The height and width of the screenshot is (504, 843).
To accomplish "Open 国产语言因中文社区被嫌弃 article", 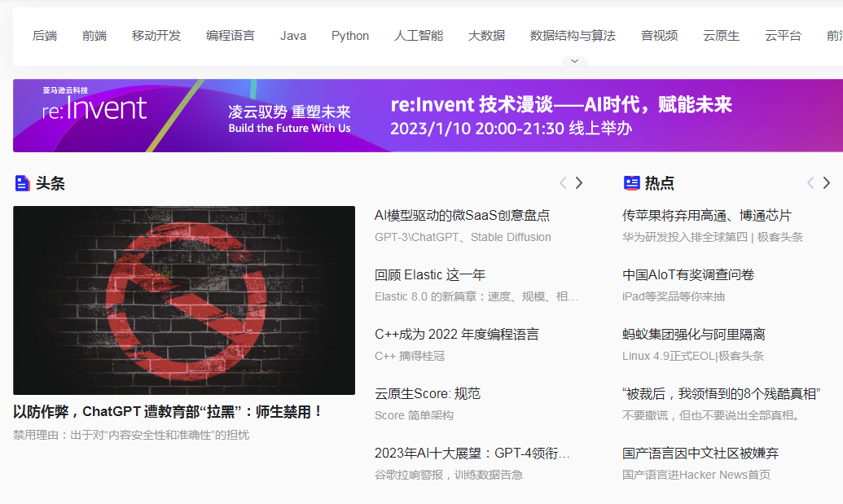I will pyautogui.click(x=700, y=454).
